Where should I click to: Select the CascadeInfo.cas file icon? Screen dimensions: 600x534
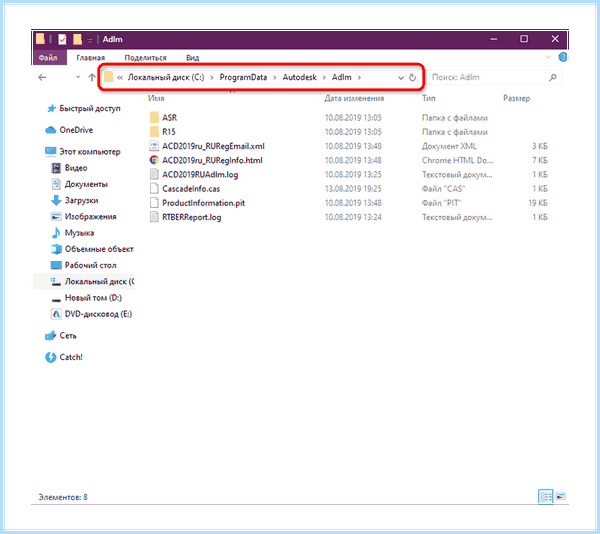(154, 189)
